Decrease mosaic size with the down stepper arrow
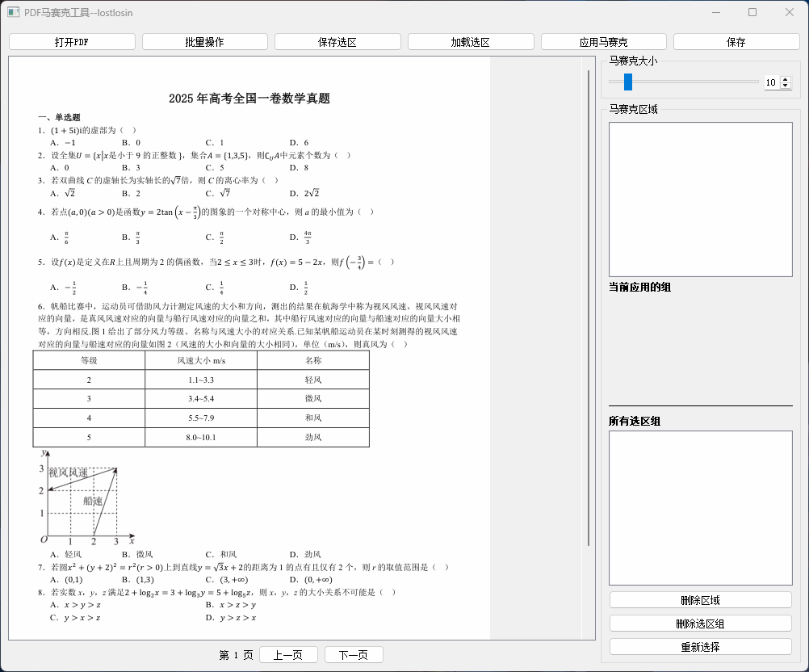 [x=786, y=86]
